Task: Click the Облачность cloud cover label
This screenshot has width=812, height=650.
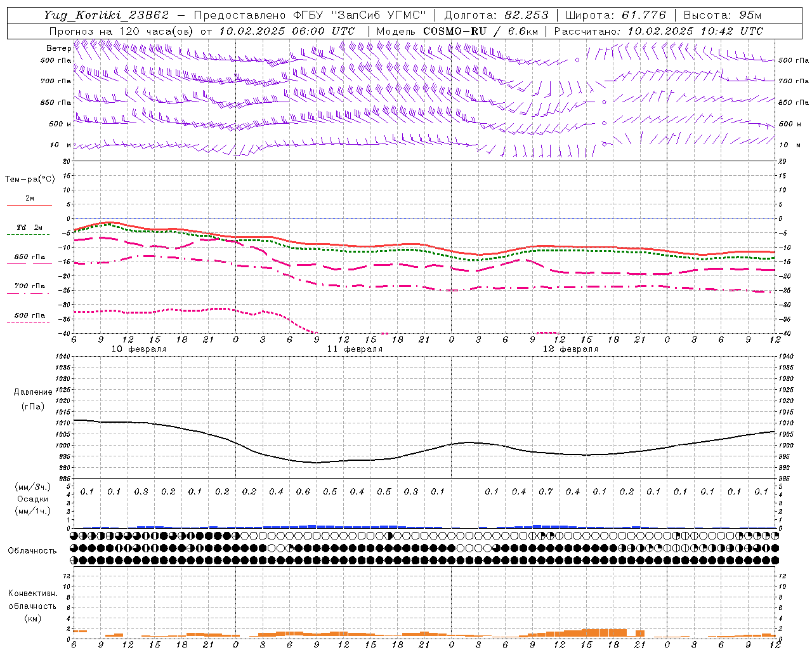Action: point(32,550)
